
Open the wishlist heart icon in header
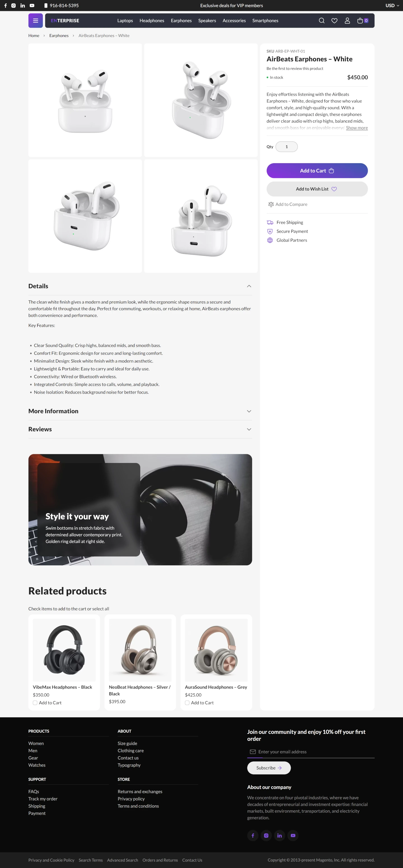tap(334, 20)
